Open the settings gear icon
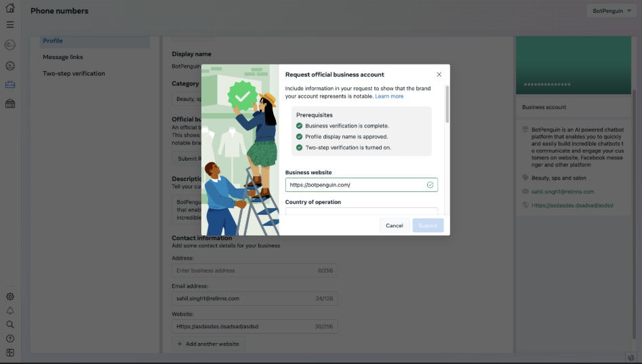 point(9,296)
